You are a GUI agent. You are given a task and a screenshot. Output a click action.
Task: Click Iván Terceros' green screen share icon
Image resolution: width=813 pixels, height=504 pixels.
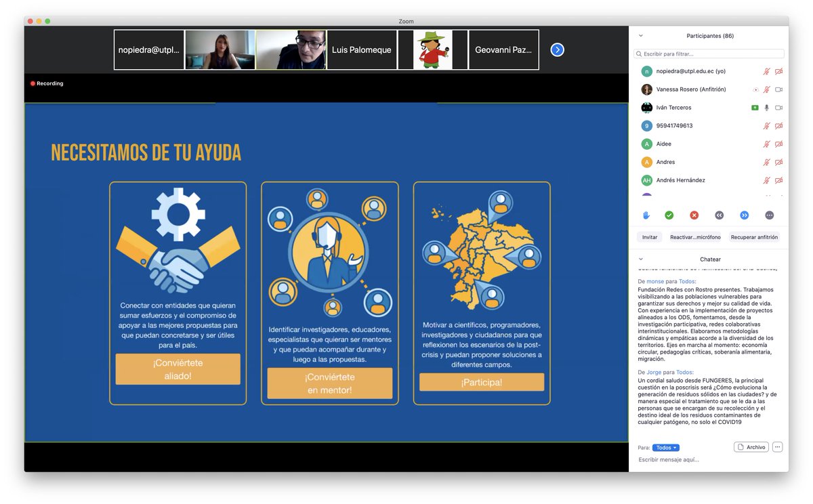tap(755, 108)
